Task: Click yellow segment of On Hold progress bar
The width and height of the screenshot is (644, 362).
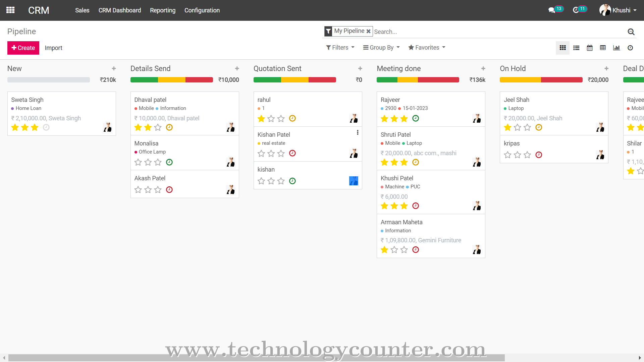Action: [x=520, y=80]
